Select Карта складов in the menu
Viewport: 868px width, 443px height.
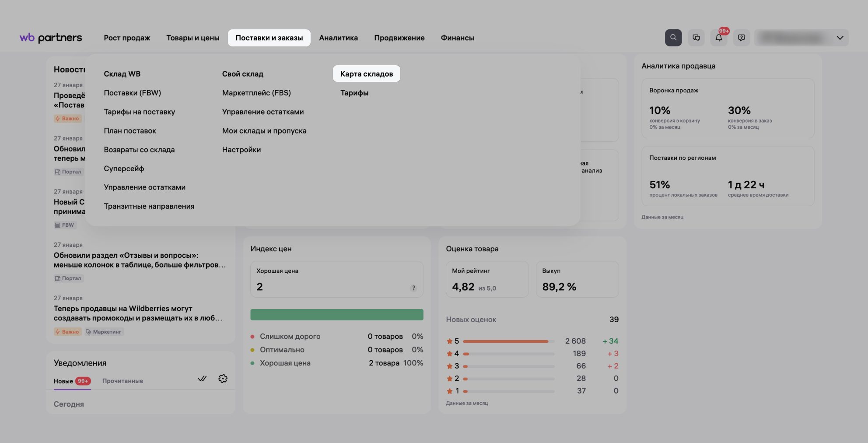(367, 74)
